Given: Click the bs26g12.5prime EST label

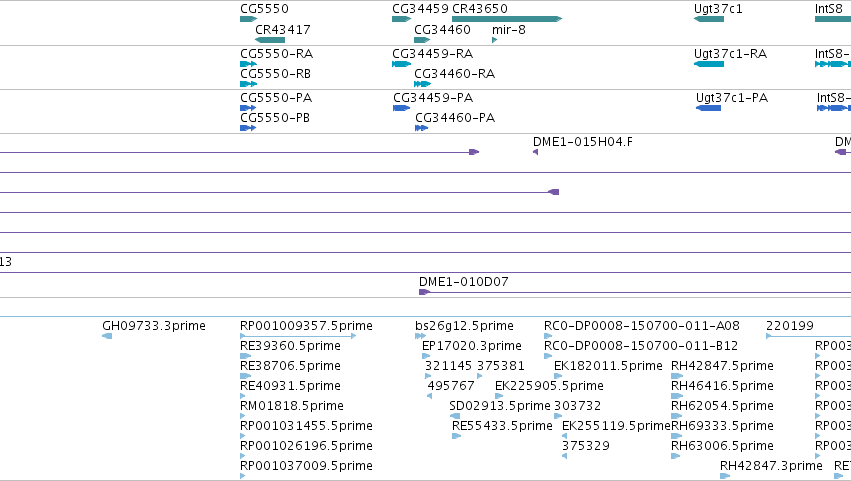Looking at the screenshot, I should pyautogui.click(x=464, y=326).
